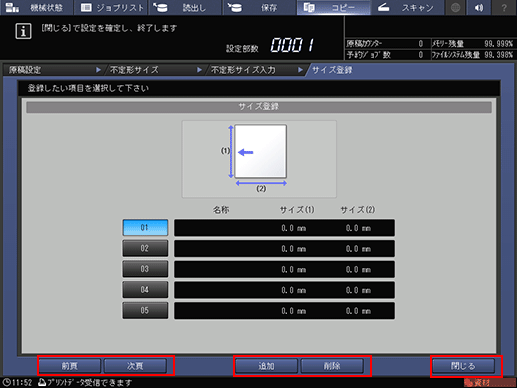This screenshot has width=517, height=388.
Task: Click the 名称 column header
Action: (221, 210)
